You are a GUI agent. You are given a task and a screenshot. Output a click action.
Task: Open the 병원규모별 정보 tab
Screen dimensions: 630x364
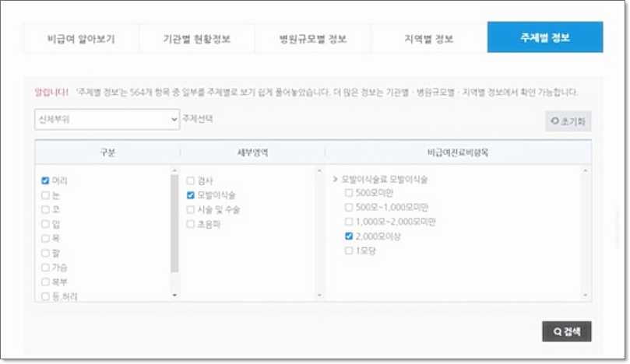[x=312, y=38]
